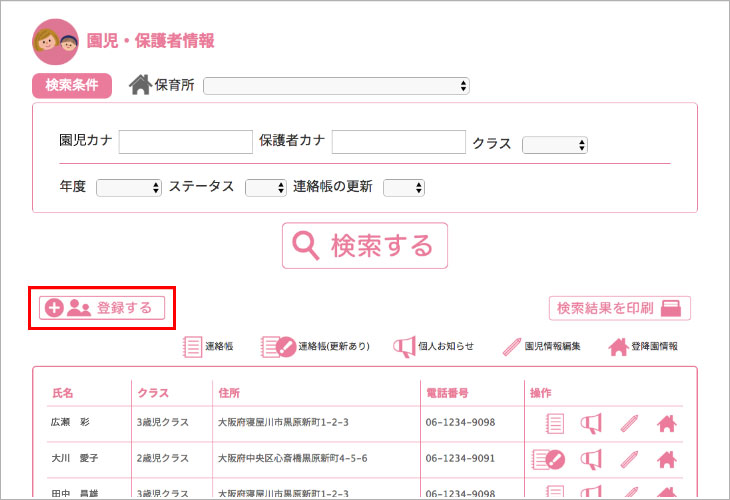Click the 登降園情報 legend house icon
The image size is (730, 500).
(618, 346)
